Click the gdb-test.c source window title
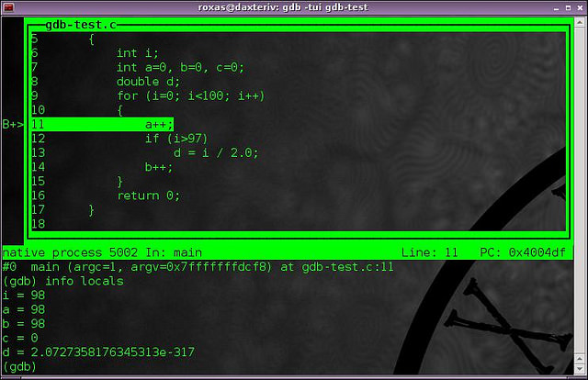 pos(81,26)
